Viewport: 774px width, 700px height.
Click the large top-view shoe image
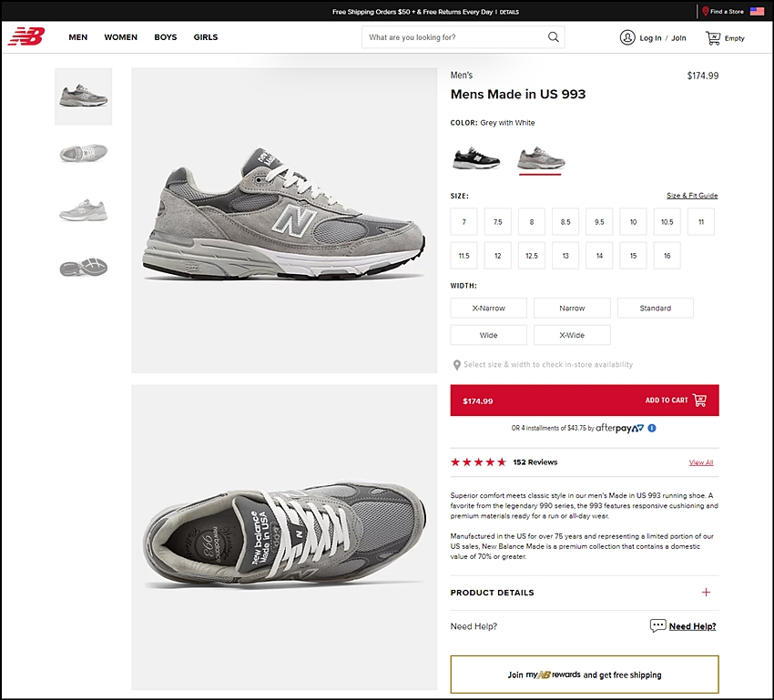point(284,537)
